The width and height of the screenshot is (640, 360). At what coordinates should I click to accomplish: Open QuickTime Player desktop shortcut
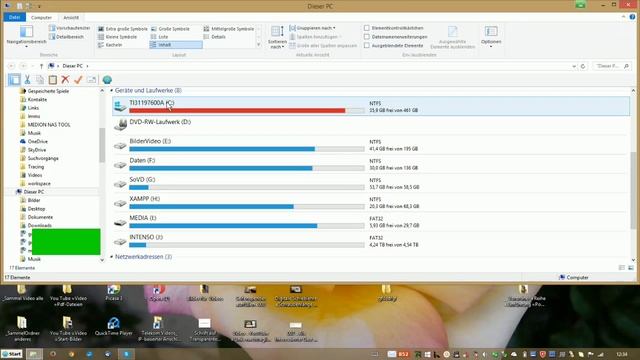coord(113,327)
